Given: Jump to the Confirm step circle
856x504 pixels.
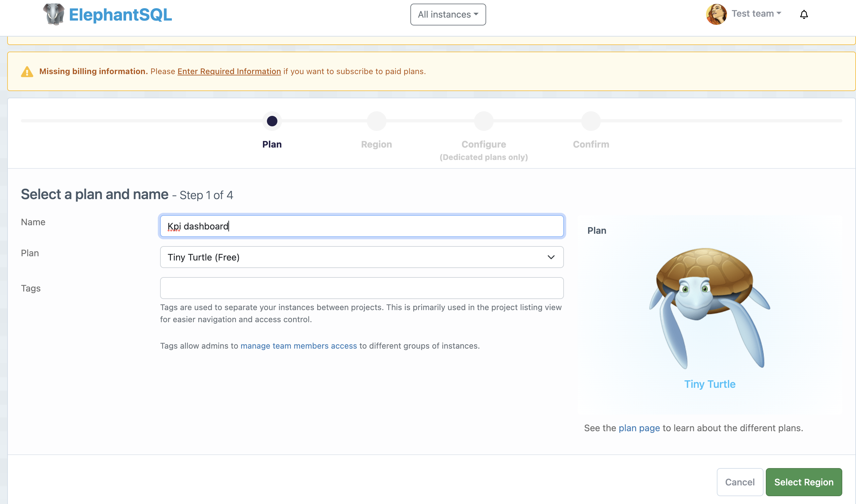Looking at the screenshot, I should [591, 121].
